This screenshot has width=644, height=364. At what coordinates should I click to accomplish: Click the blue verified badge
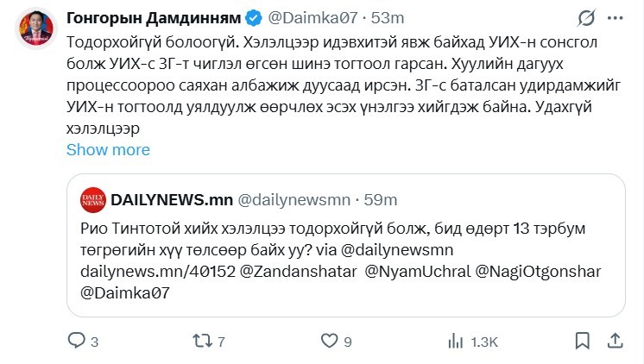[255, 17]
